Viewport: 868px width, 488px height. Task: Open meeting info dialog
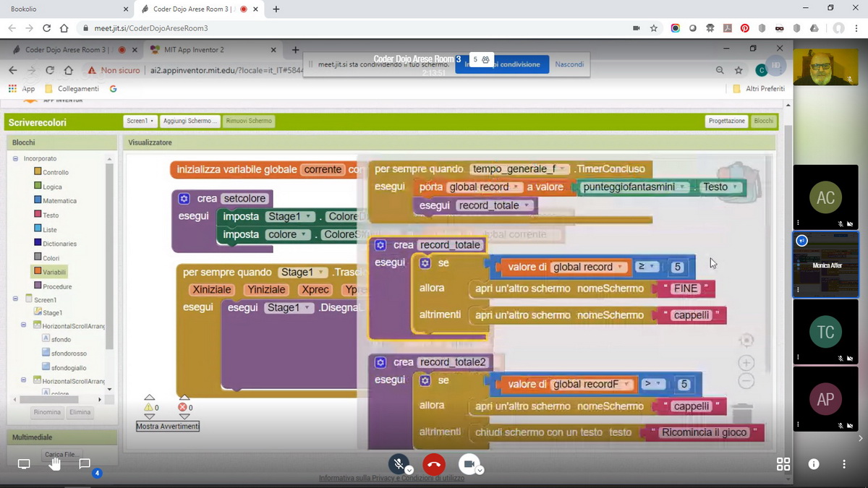814,464
